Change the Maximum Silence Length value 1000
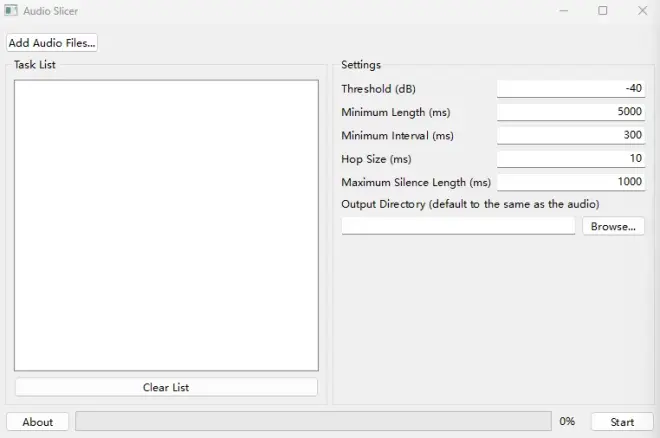This screenshot has height=438, width=660. [x=571, y=182]
